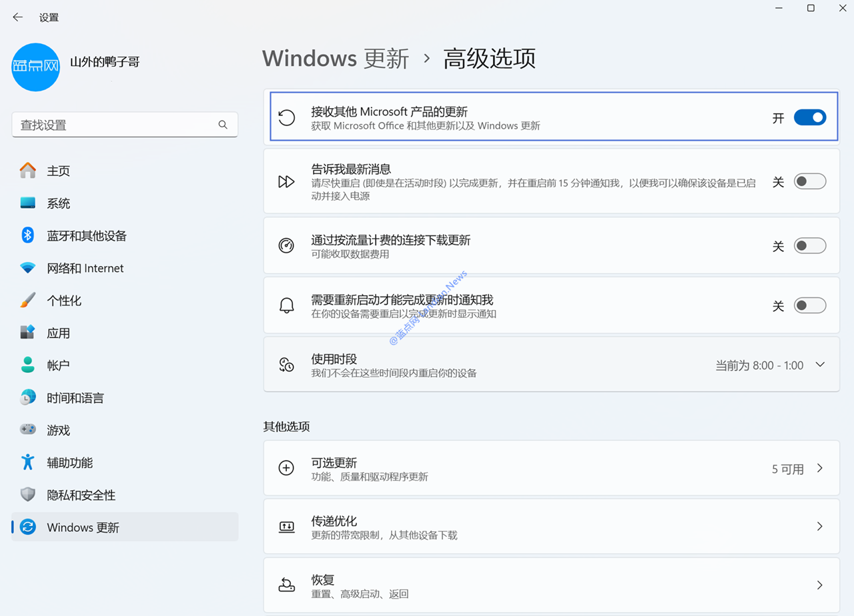Screen dimensions: 854x616
Task: Click the 传递优化 bandwidth icon
Action: point(286,527)
